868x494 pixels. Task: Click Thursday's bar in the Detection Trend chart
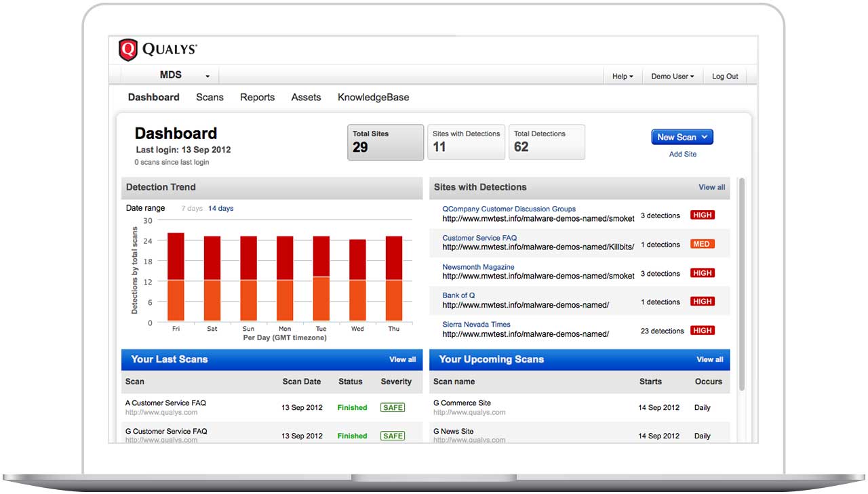coord(393,278)
